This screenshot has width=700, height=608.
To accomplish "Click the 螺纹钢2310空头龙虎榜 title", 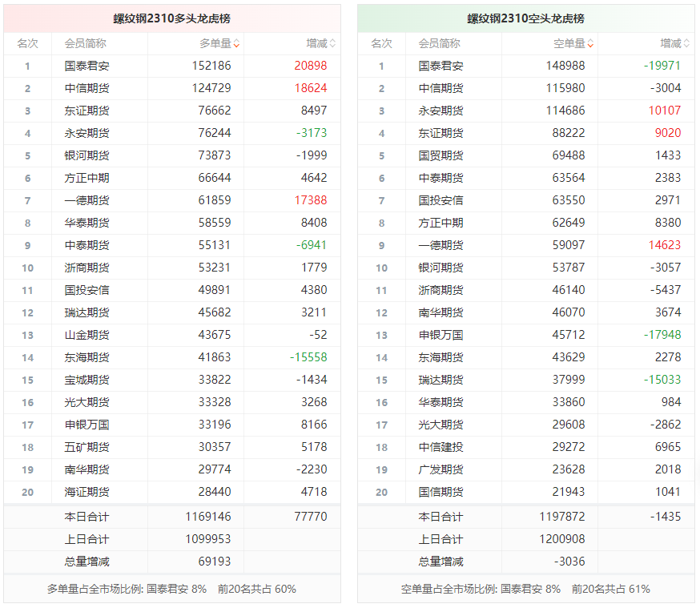I will point(526,18).
